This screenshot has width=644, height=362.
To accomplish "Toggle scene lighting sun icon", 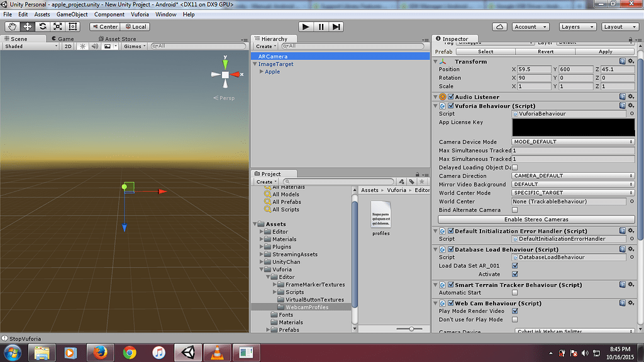I will click(82, 46).
